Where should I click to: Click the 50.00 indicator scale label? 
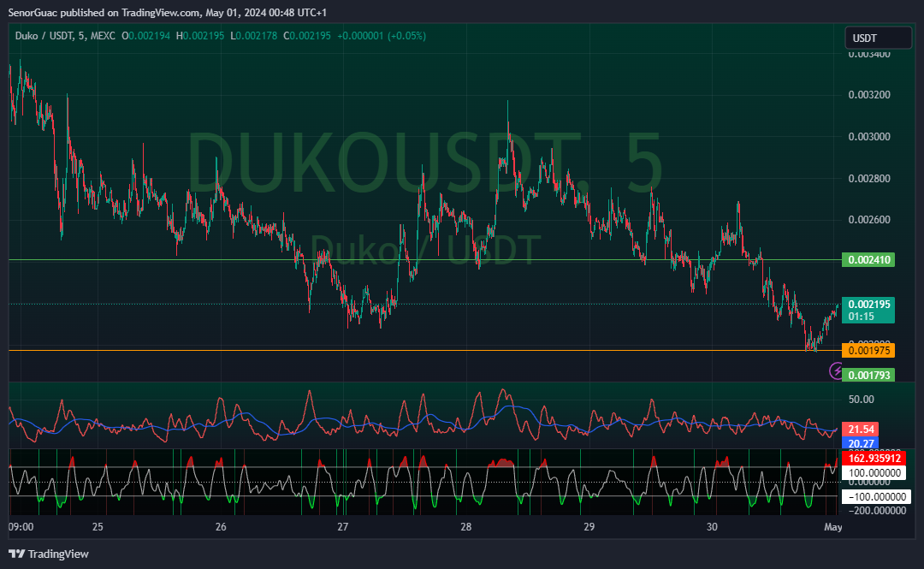point(861,400)
